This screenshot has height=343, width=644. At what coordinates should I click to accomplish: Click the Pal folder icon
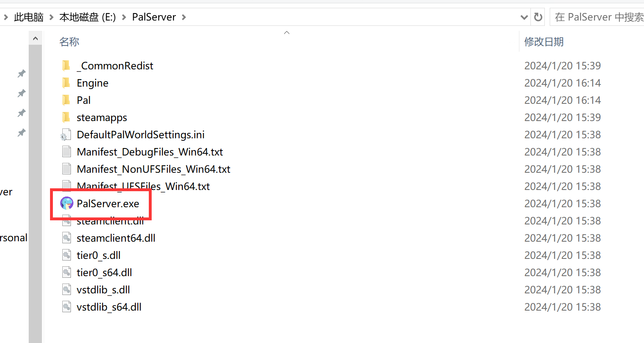click(66, 100)
